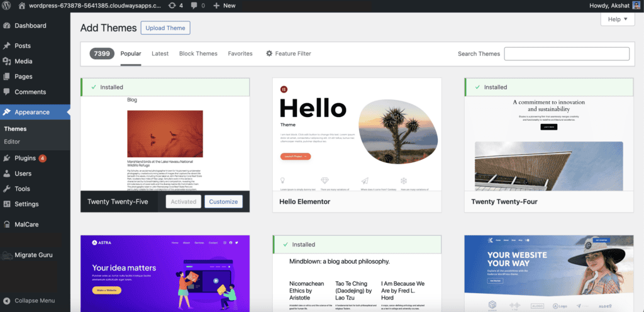This screenshot has height=312, width=644.
Task: Open the site name link in admin bar
Action: pos(96,6)
